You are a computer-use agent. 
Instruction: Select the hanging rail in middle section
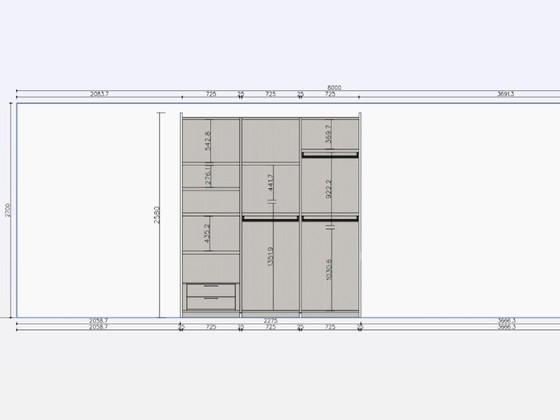(270, 218)
